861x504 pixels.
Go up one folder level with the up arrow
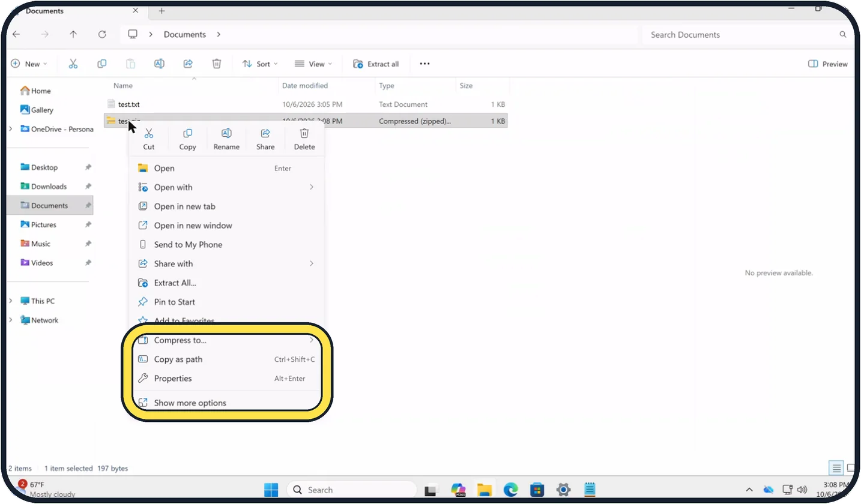(73, 34)
